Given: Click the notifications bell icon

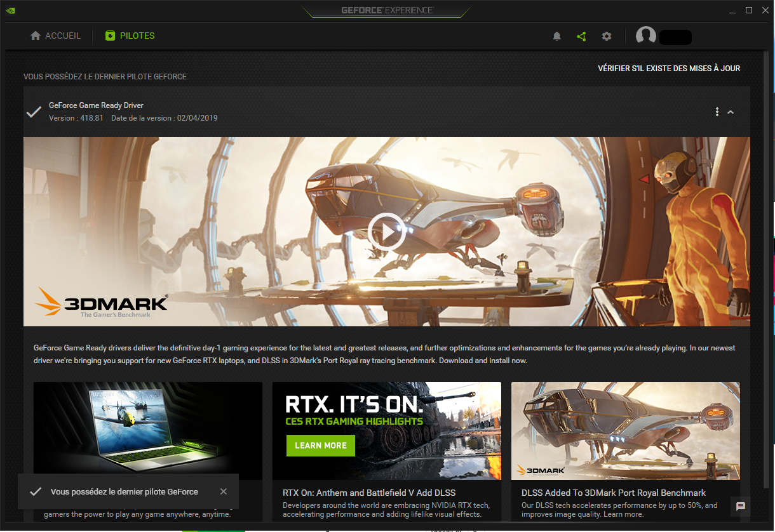Looking at the screenshot, I should click(x=556, y=36).
